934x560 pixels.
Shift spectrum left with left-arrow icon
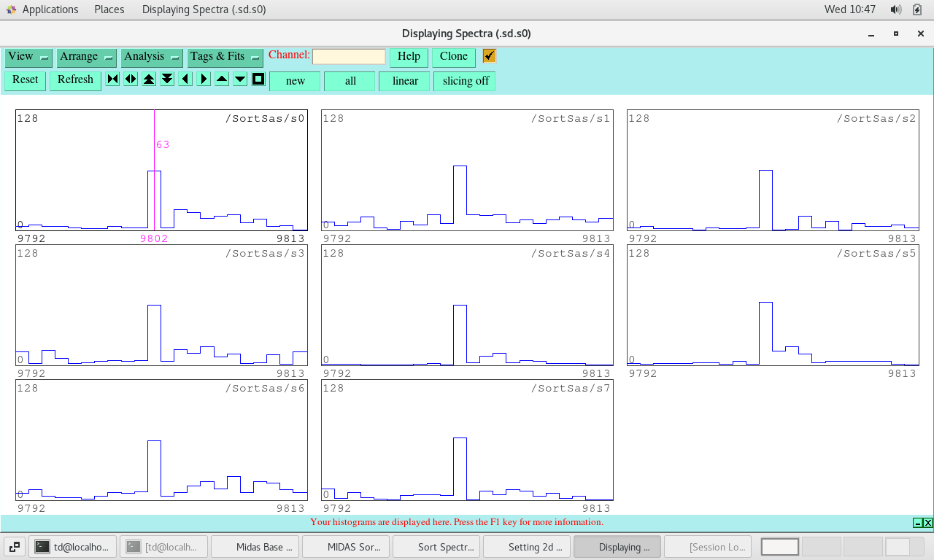point(185,79)
